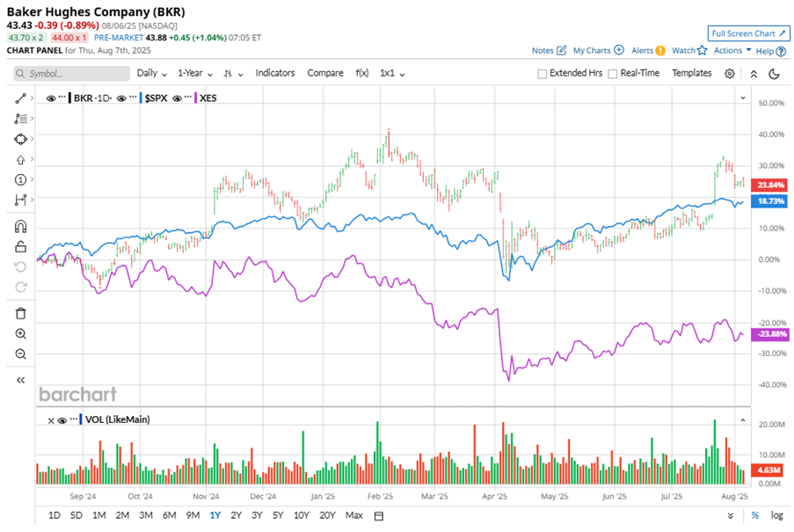The image size is (794, 532).
Task: Toggle the magnet snap mode icon
Action: coord(20,226)
